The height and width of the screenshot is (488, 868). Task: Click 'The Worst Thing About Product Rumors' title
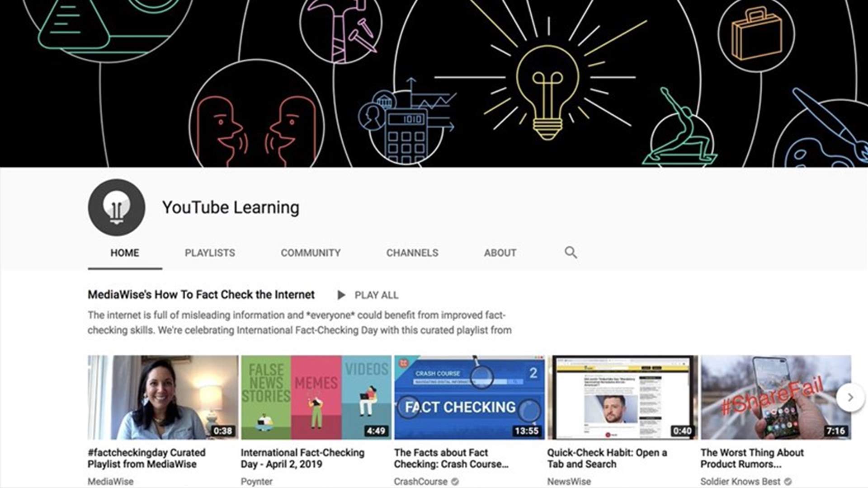point(752,458)
